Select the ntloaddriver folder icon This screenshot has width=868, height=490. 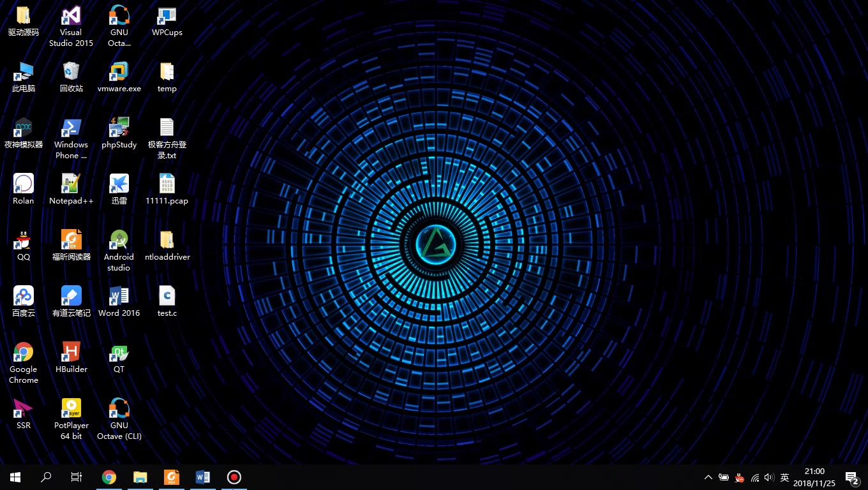(x=167, y=241)
